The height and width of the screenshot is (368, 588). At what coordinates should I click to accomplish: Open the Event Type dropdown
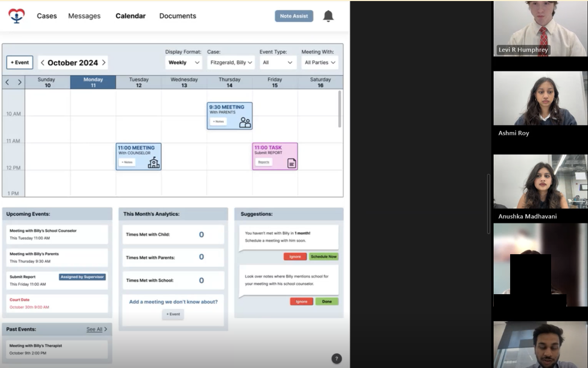pyautogui.click(x=278, y=62)
